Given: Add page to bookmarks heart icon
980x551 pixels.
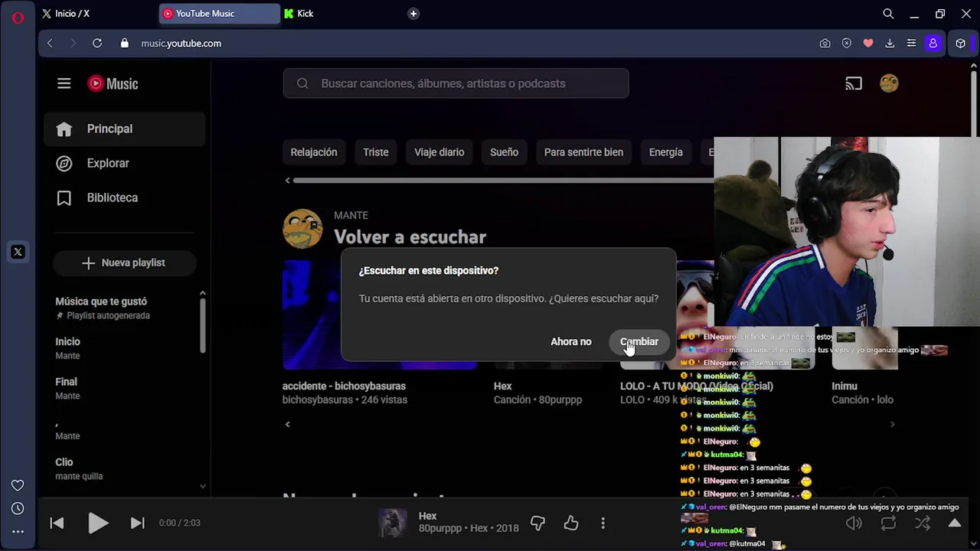Looking at the screenshot, I should pyautogui.click(x=868, y=44).
